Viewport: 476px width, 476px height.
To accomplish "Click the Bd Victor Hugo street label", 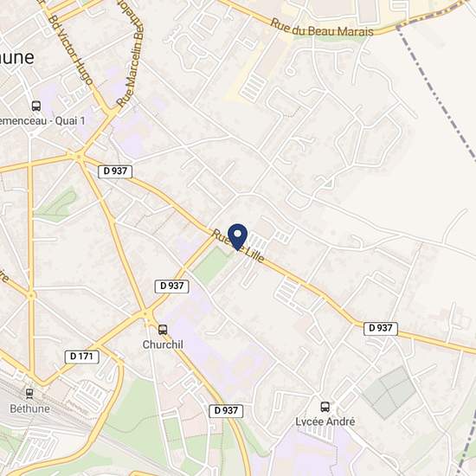I will click(x=70, y=49).
